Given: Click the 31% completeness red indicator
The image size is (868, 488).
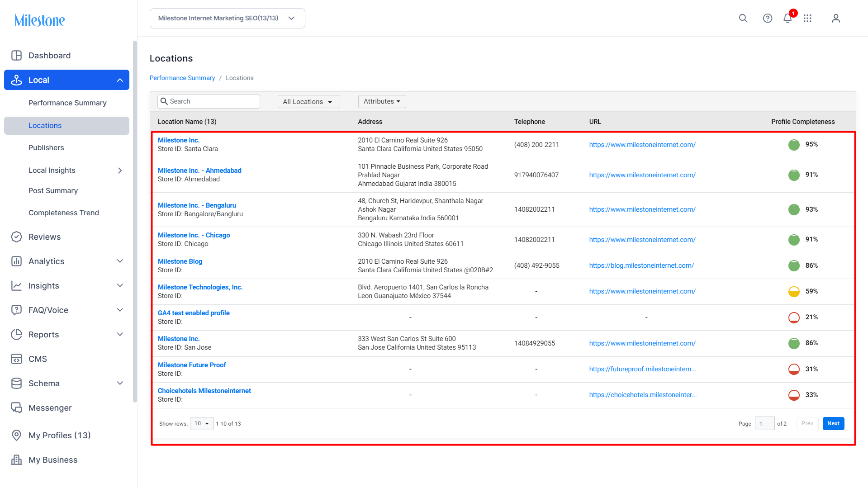Looking at the screenshot, I should point(794,370).
